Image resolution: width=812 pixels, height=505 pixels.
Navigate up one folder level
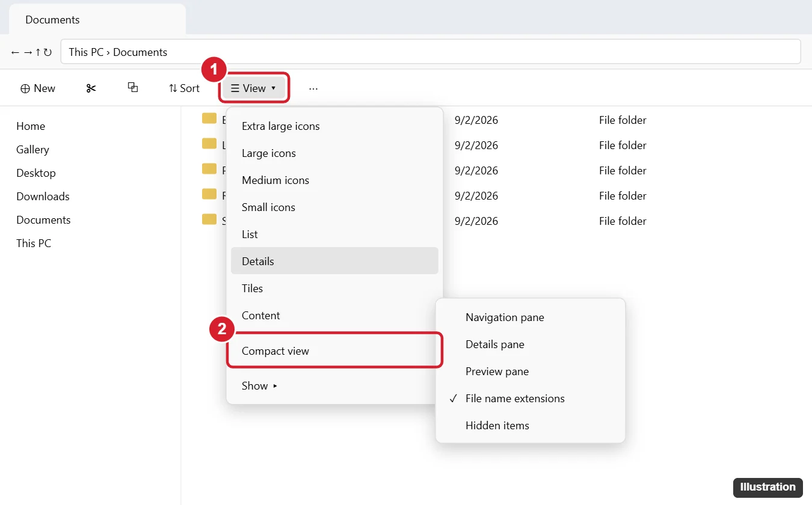38,52
